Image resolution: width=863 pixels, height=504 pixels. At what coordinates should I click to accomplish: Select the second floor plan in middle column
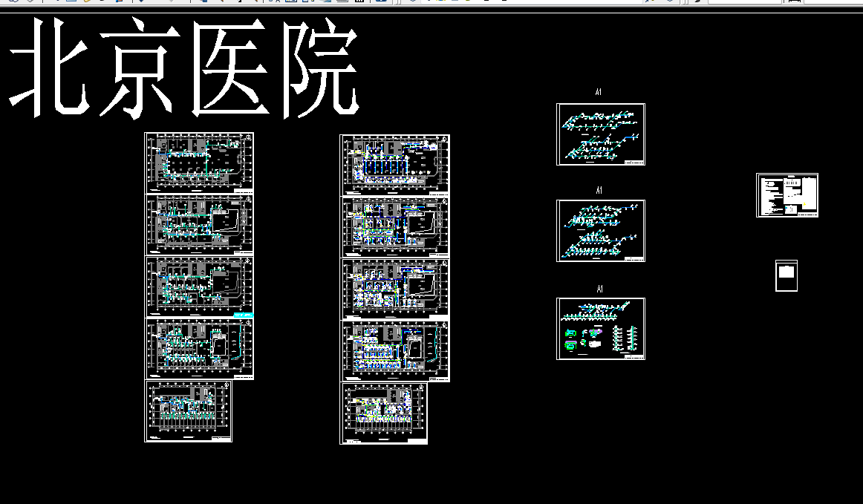394,227
